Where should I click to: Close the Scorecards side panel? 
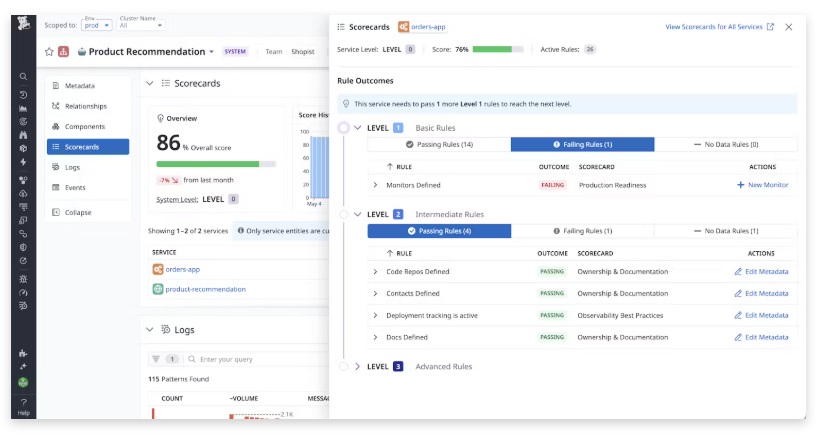pyautogui.click(x=788, y=27)
